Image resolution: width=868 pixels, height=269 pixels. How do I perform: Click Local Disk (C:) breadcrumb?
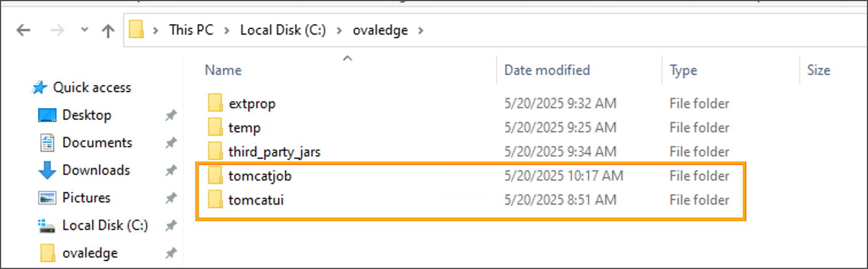pyautogui.click(x=282, y=30)
